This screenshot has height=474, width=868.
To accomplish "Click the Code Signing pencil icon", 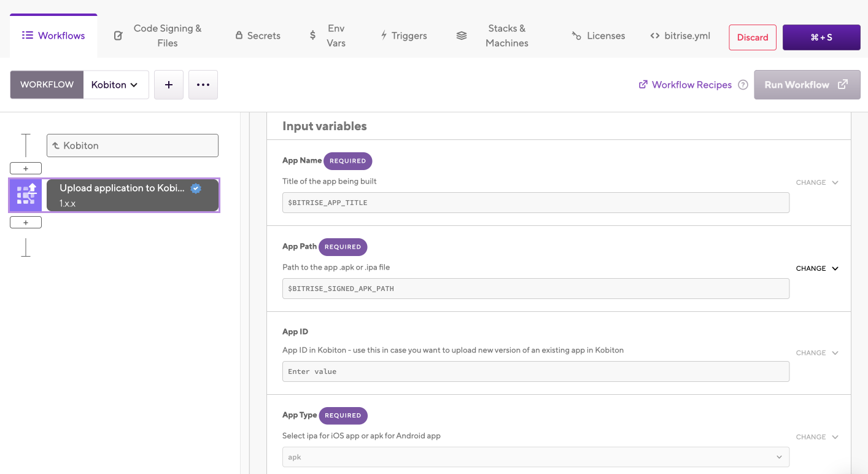I will [x=118, y=36].
